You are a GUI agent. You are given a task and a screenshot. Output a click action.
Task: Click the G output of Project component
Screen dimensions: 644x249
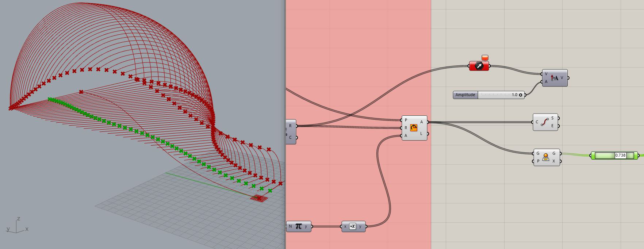pos(554,153)
